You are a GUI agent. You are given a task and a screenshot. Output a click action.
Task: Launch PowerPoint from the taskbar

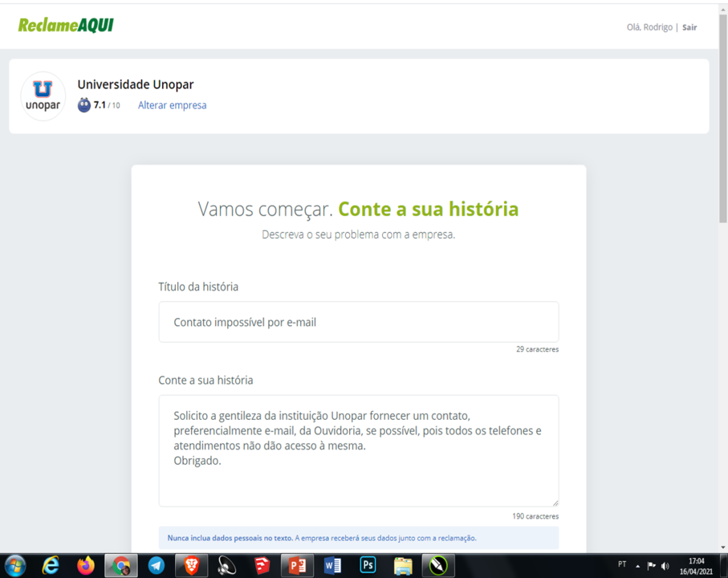[297, 566]
